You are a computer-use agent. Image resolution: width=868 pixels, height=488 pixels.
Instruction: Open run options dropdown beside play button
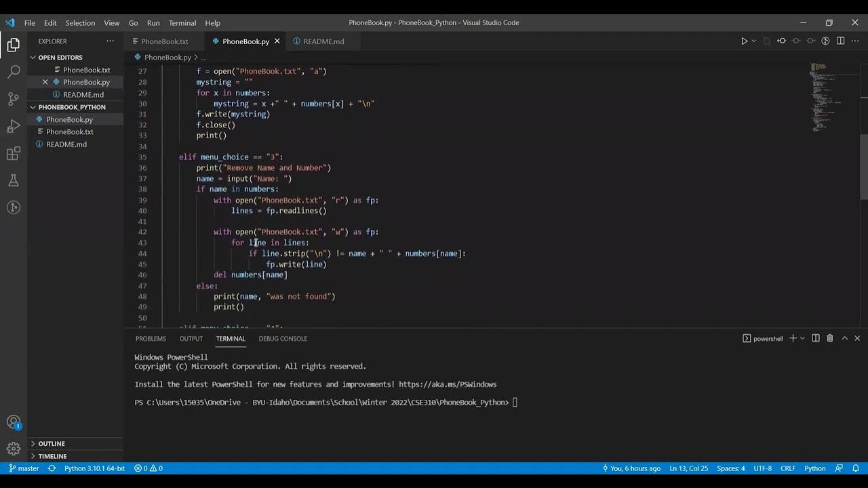[753, 41]
